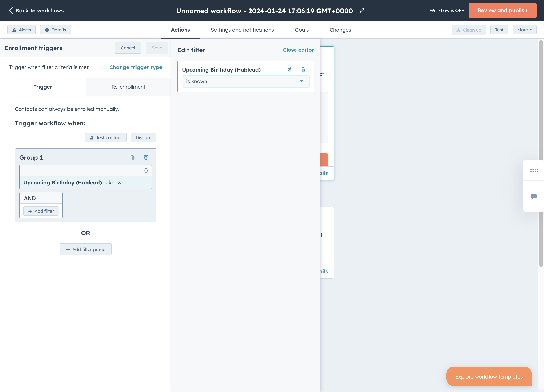Click the pencil icon to rename workflow
The height and width of the screenshot is (392, 544).
362,10
